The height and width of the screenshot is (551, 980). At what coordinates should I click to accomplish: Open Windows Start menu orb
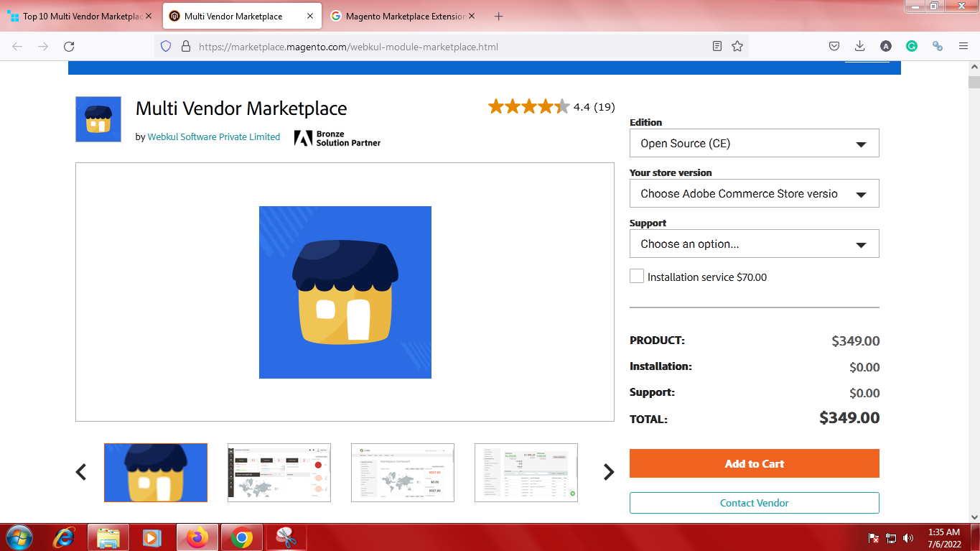[x=19, y=537]
